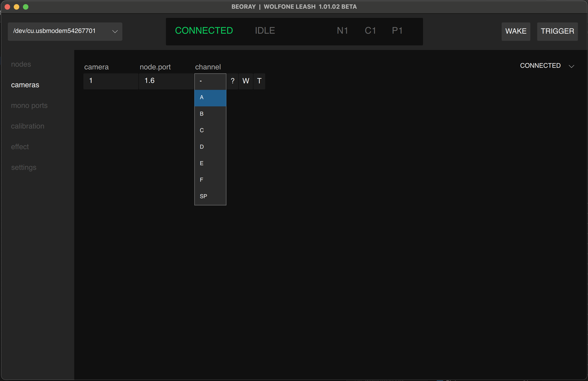Click the N1 node status indicator
588x381 pixels.
342,30
